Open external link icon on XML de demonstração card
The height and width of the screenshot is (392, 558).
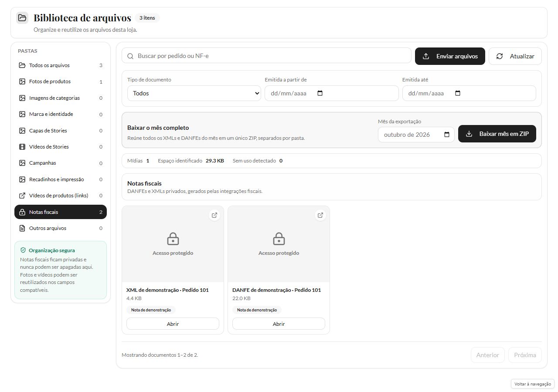214,215
